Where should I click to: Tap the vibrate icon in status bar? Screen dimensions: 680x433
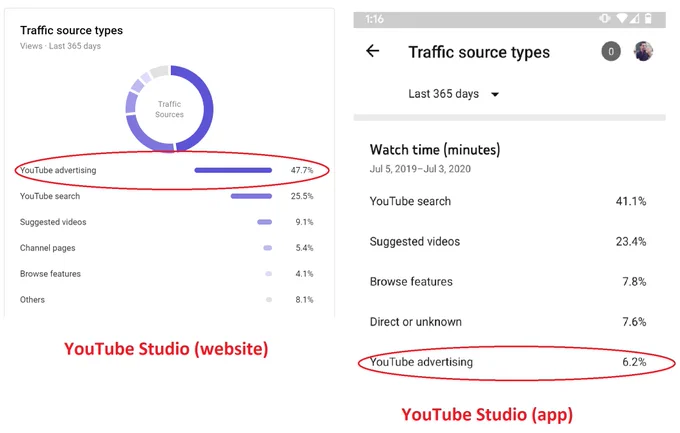click(605, 18)
